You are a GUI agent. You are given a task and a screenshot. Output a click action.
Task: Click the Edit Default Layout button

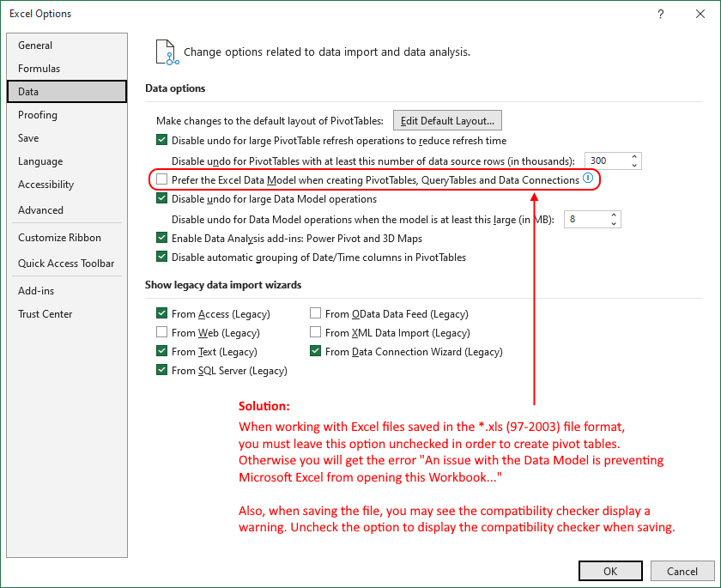(x=447, y=120)
